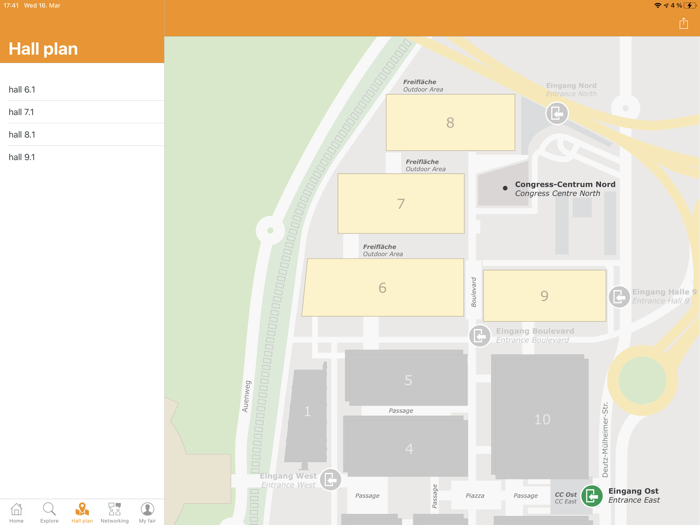The height and width of the screenshot is (525, 700).
Task: Switch to the Networking tab
Action: (x=115, y=512)
